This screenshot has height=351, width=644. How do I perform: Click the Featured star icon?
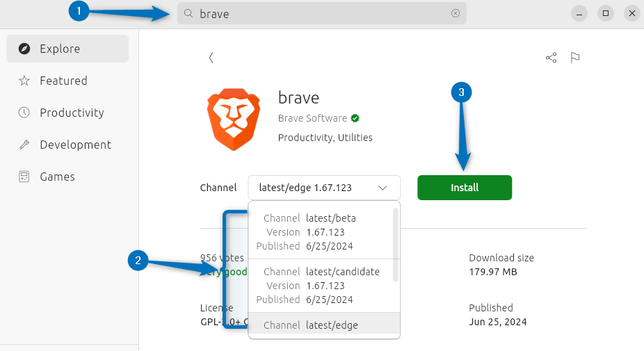click(x=24, y=81)
